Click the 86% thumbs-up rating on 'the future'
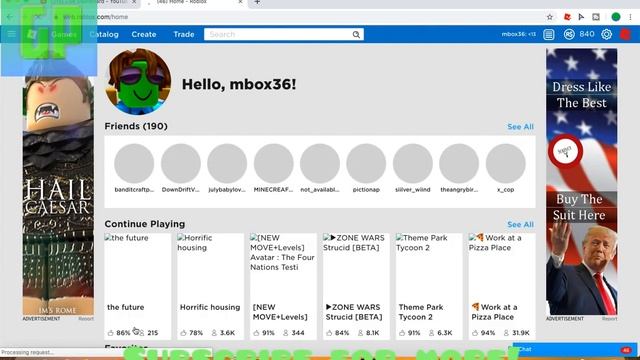This screenshot has width=640, height=360. click(119, 333)
